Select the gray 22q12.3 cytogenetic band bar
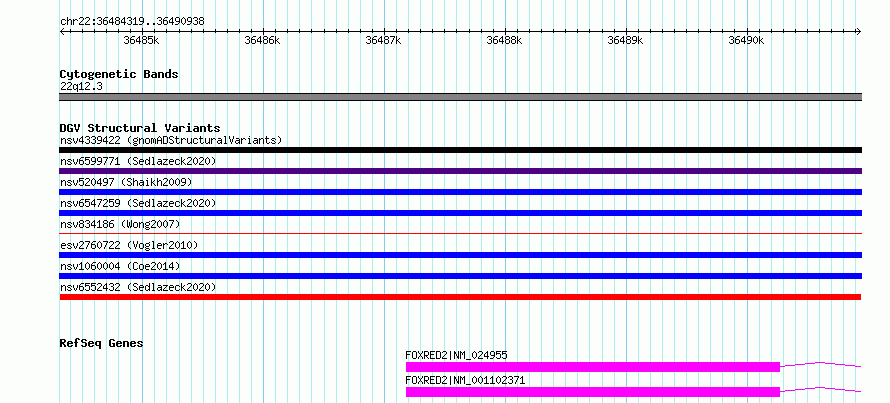The image size is (890, 403). point(461,97)
